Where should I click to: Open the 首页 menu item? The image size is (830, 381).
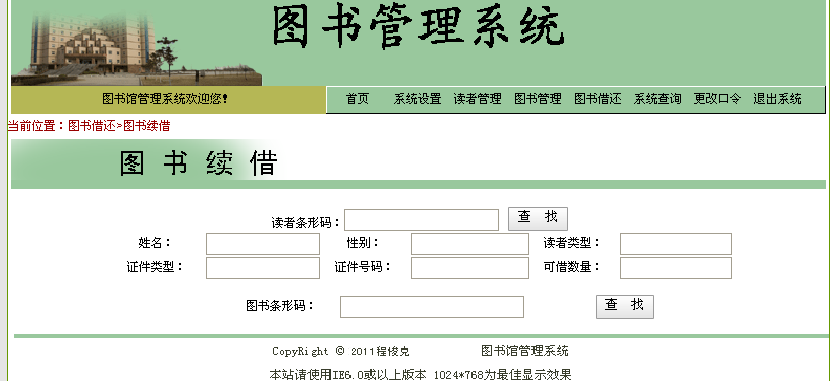point(357,99)
